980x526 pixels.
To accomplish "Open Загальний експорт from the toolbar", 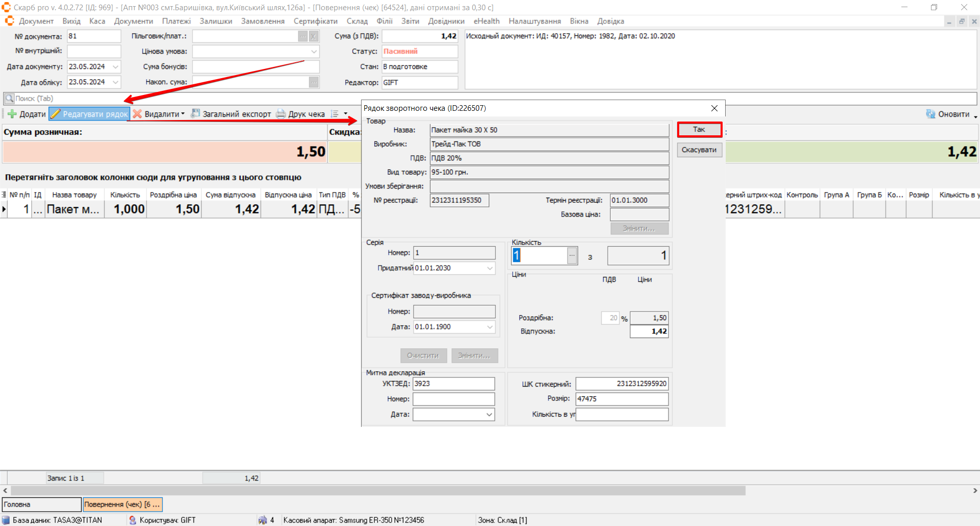I will pyautogui.click(x=231, y=114).
